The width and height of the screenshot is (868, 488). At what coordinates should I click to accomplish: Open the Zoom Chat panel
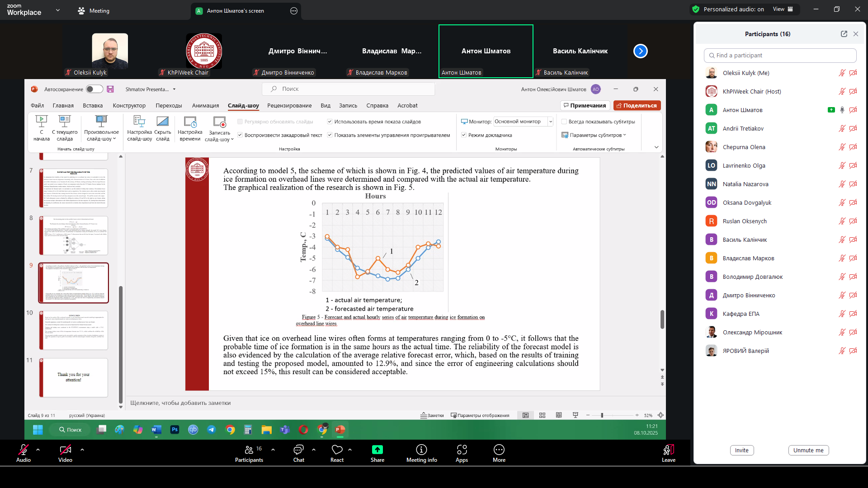(x=298, y=450)
